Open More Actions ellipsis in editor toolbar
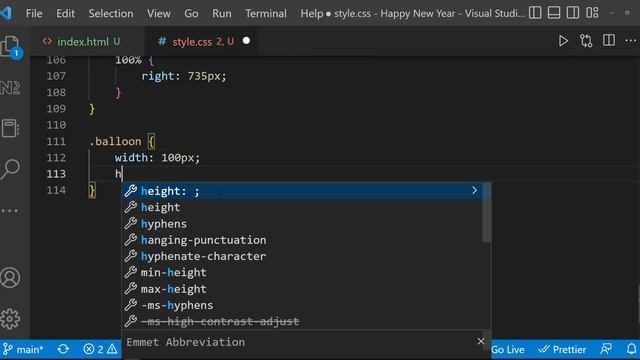The height and width of the screenshot is (360, 640). tap(631, 40)
